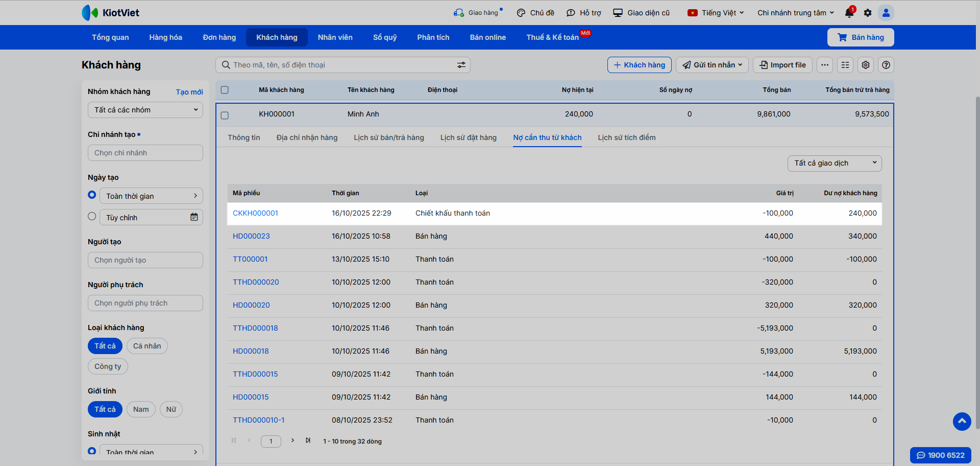The width and height of the screenshot is (980, 466).
Task: Open the Tất cả giao dịch dropdown
Action: [835, 163]
